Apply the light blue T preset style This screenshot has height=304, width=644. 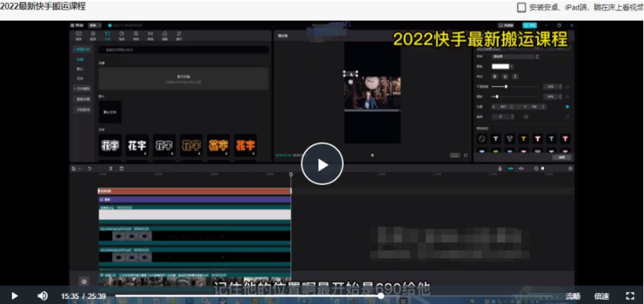[x=551, y=139]
